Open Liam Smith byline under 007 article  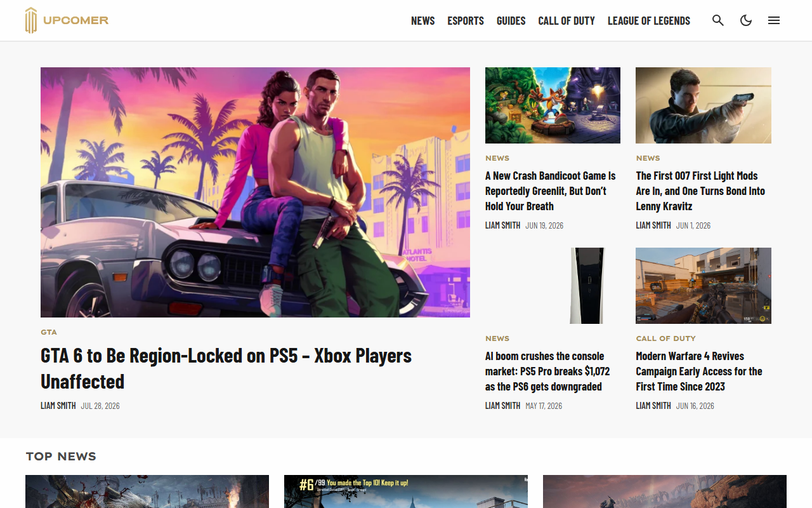[x=653, y=225]
